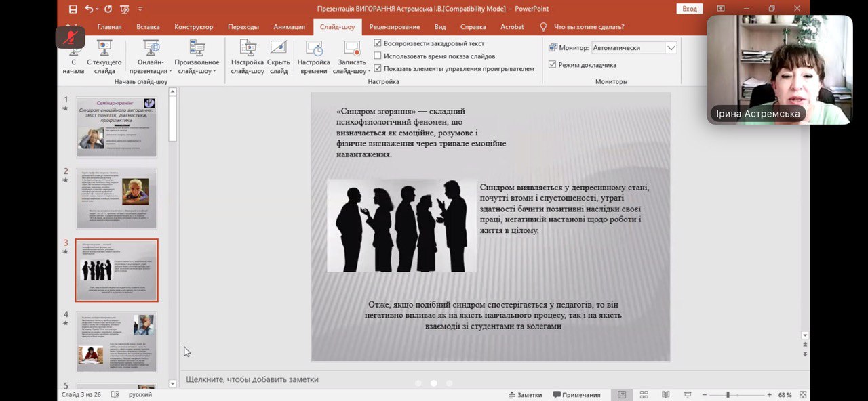The image size is (868, 401).
Task: Fit slide to current window
Action: 804,394
